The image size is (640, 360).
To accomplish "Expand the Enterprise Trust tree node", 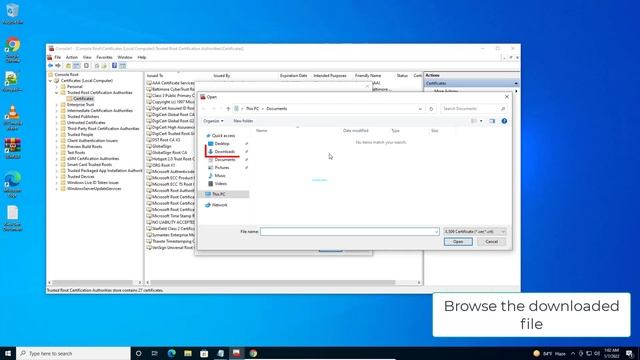I will coord(57,105).
